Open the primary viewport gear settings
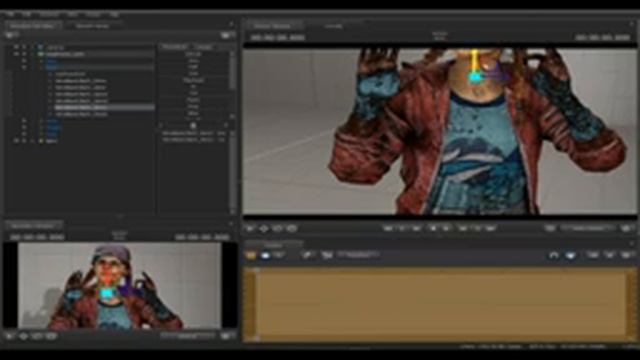640x360 pixels. pyautogui.click(x=627, y=229)
